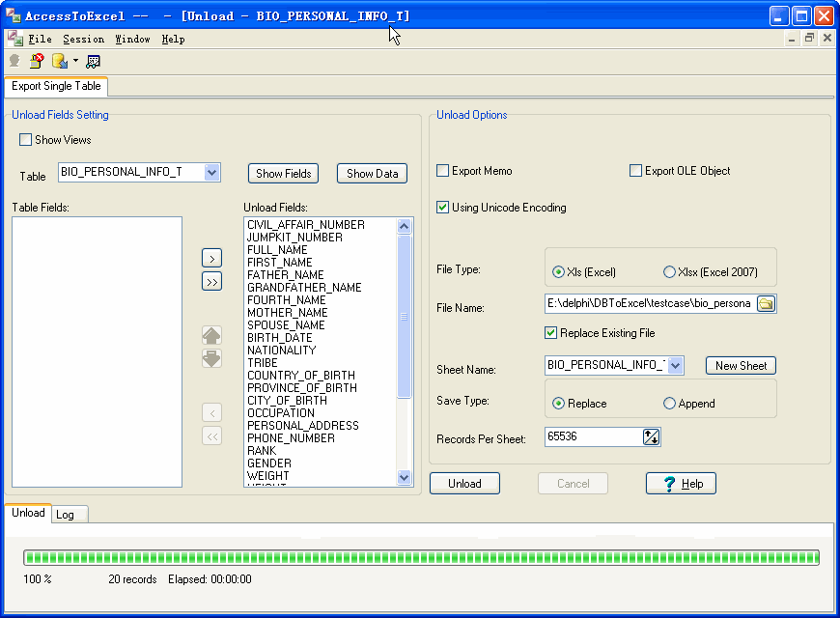840x618 pixels.
Task: Toggle the Show Views checkbox
Action: (25, 140)
